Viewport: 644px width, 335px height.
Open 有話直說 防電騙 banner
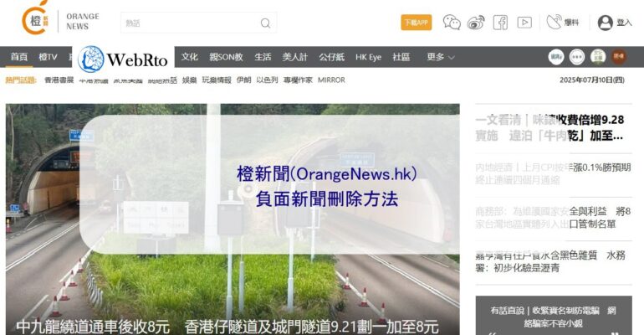click(x=554, y=316)
